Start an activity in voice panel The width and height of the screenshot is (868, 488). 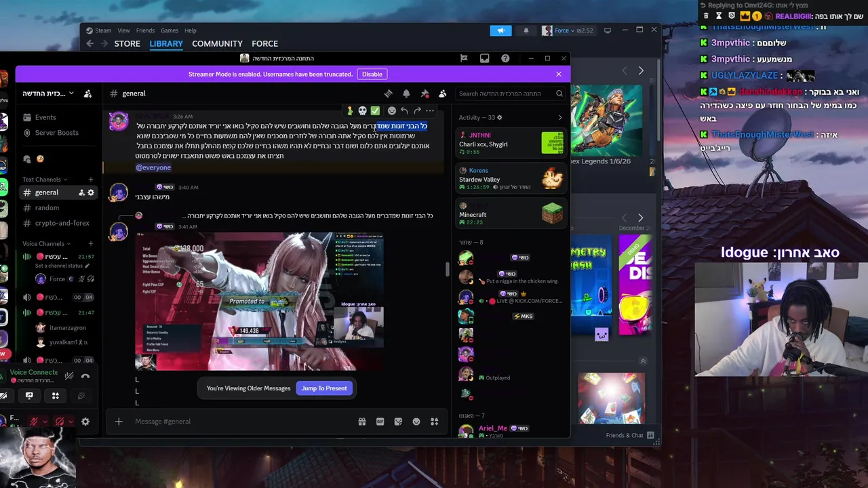point(56,396)
